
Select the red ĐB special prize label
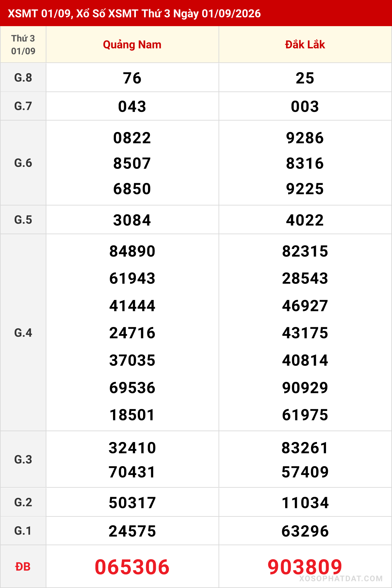point(23,566)
